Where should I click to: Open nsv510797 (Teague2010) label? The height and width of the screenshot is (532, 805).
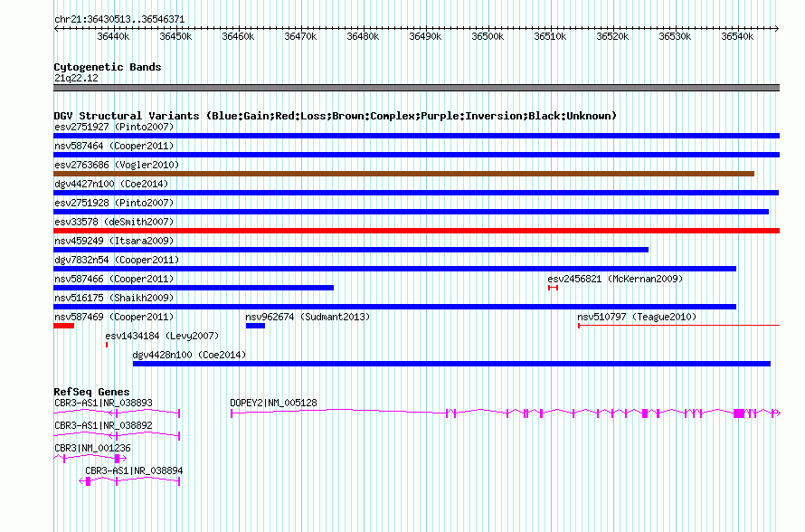pos(637,317)
